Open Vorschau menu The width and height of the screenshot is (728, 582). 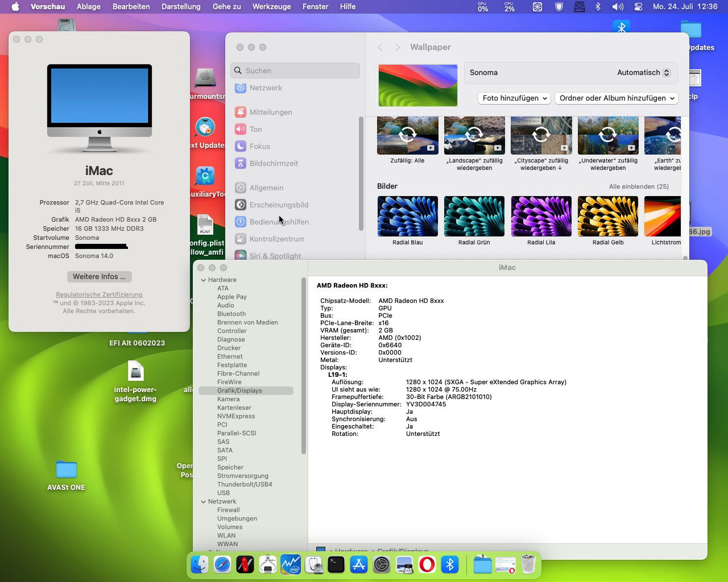(48, 7)
